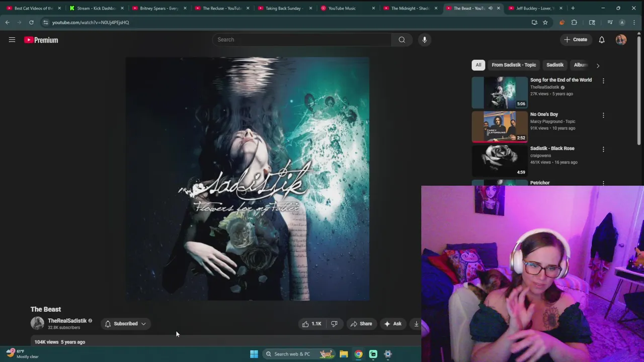Open Chrome from the taskbar
Screen dimensions: 644x362
click(x=358, y=354)
